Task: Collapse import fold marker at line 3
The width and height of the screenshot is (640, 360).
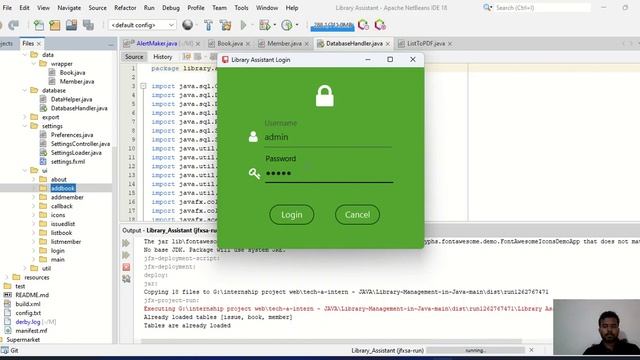Action: pos(143,86)
